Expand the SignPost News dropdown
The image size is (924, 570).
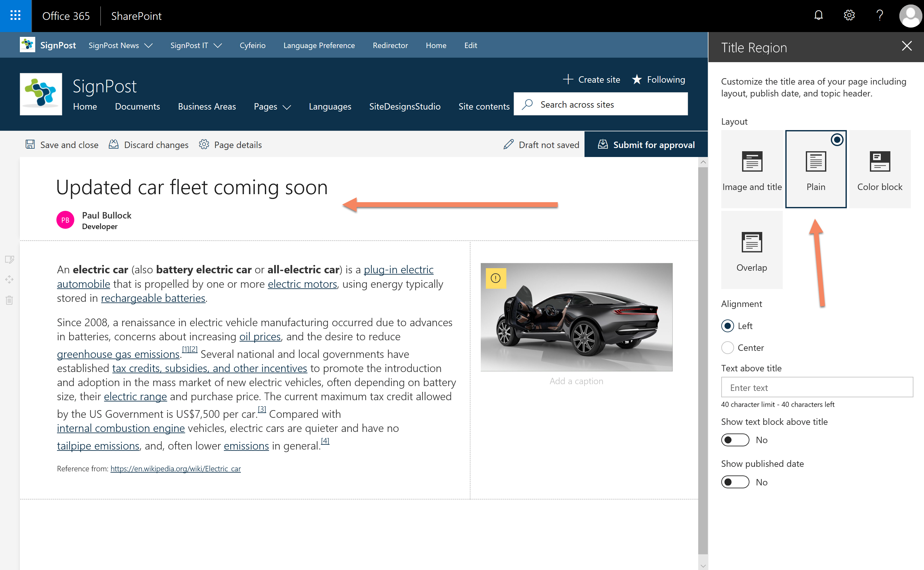tap(120, 45)
